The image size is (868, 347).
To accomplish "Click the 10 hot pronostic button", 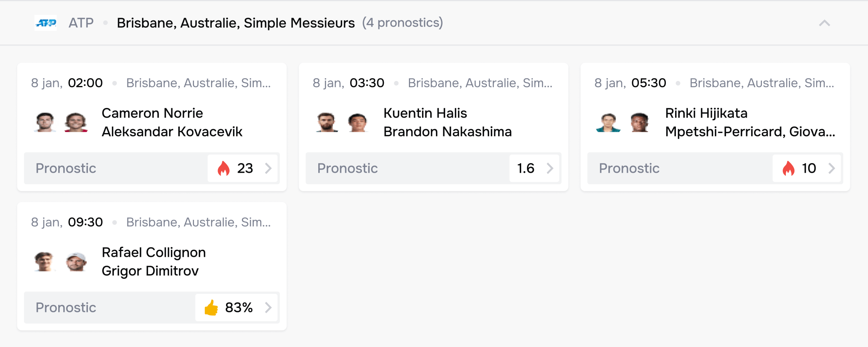I will (807, 168).
